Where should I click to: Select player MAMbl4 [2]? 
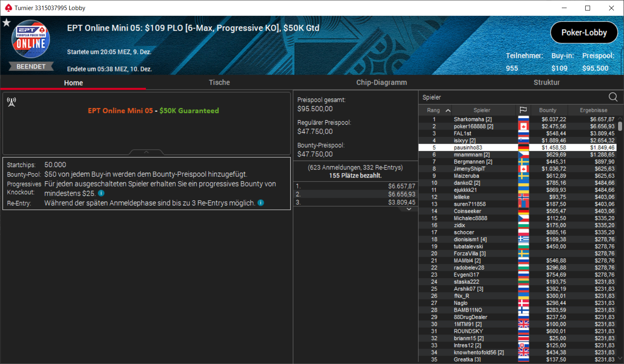click(517, 261)
